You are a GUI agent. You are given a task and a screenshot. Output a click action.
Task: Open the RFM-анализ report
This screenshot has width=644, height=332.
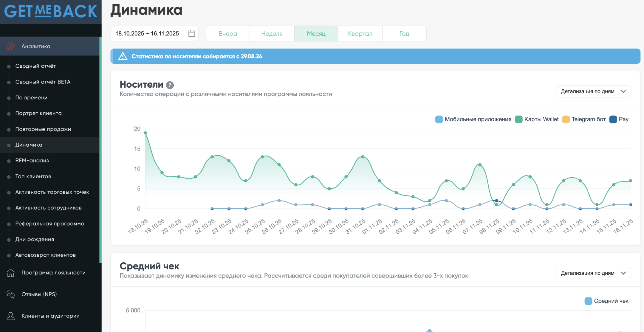(x=32, y=160)
